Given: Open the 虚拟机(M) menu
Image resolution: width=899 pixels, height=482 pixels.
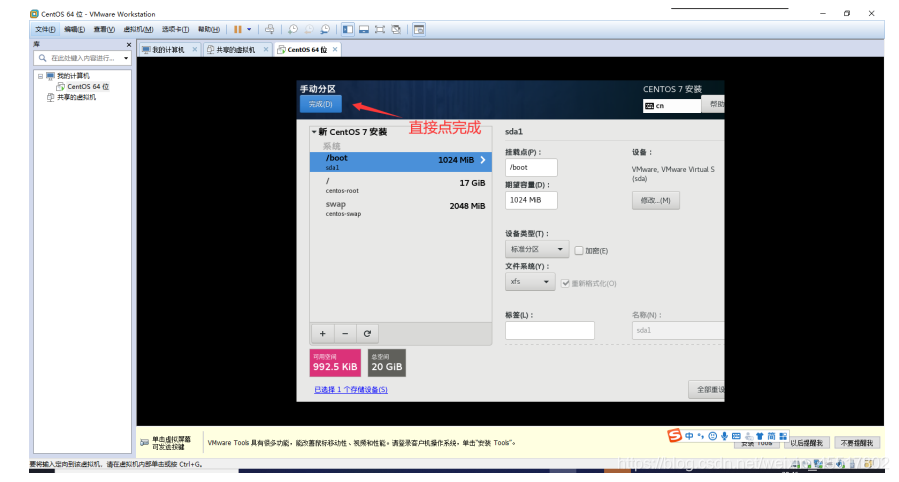Looking at the screenshot, I should click(x=138, y=29).
